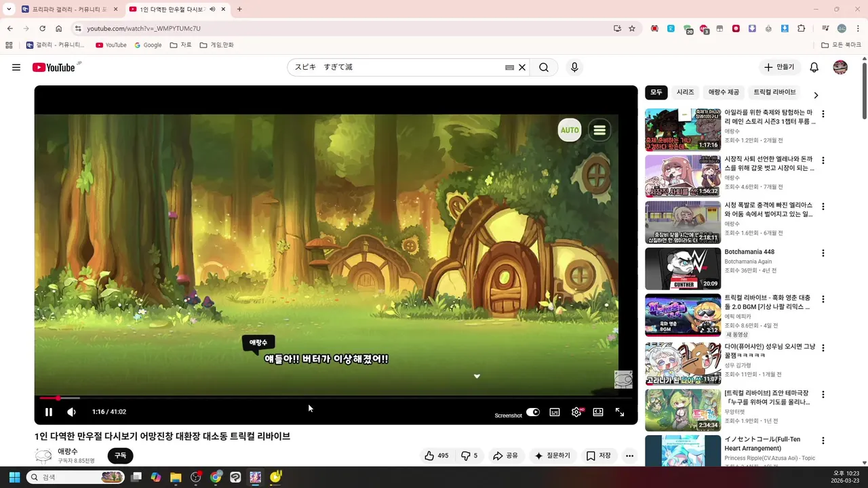The image size is (868, 488).
Task: Open the Windows Start menu
Action: point(14,477)
